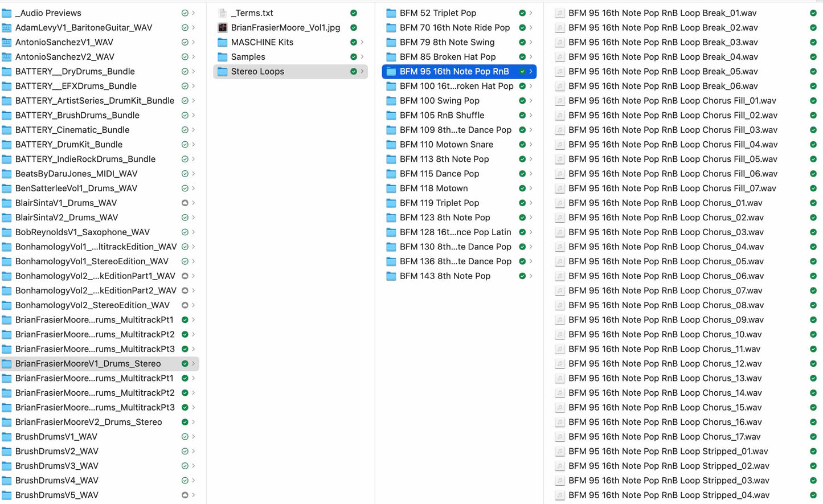The height and width of the screenshot is (504, 823).
Task: Click the green checkmark next to Chorus_17.wav
Action: pyautogui.click(x=813, y=437)
